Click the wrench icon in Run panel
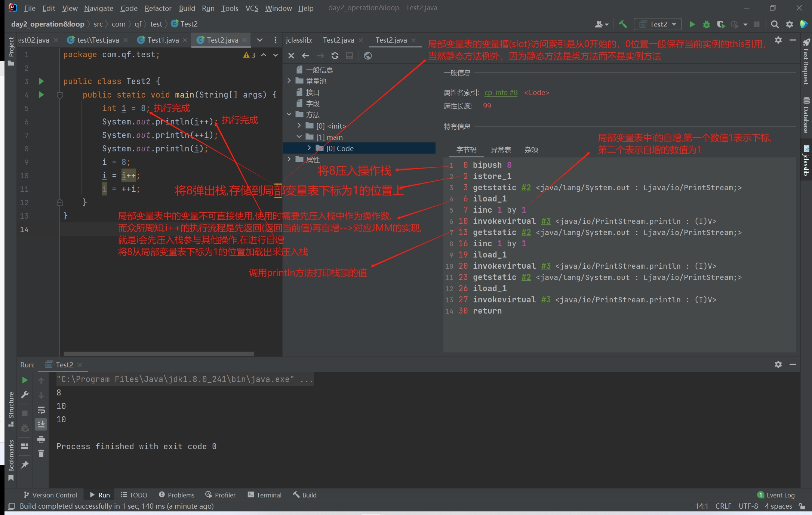 click(x=25, y=395)
